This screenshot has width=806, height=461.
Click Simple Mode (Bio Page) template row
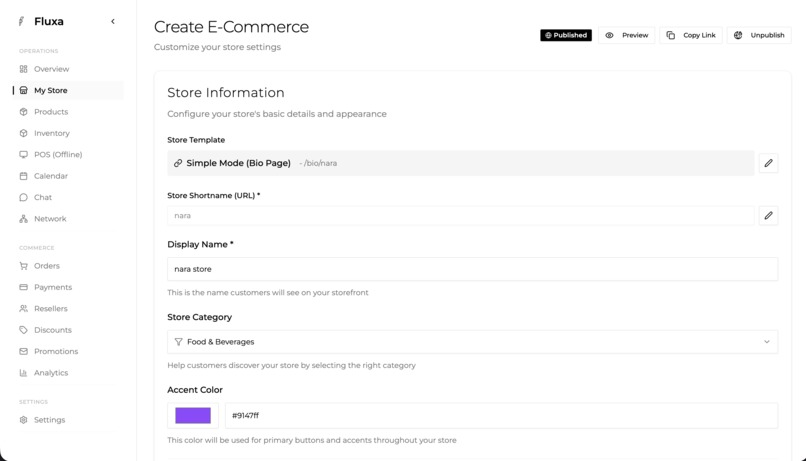pyautogui.click(x=461, y=163)
